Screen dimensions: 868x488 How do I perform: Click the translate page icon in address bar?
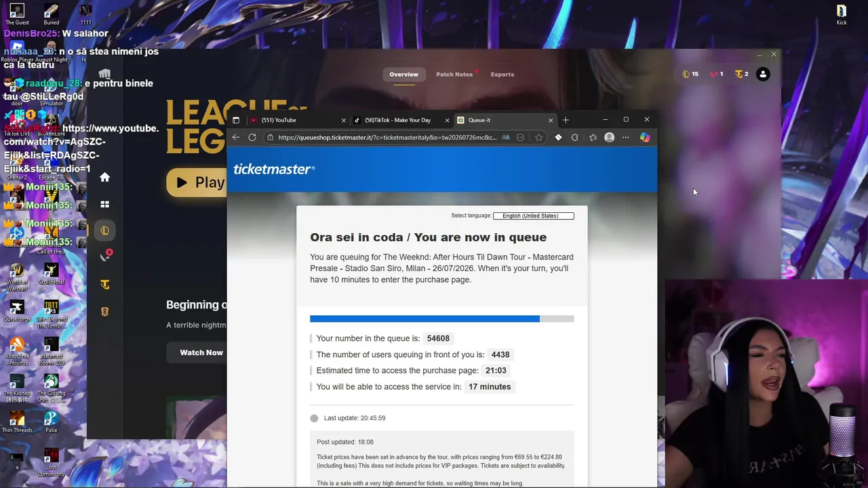[x=505, y=138]
